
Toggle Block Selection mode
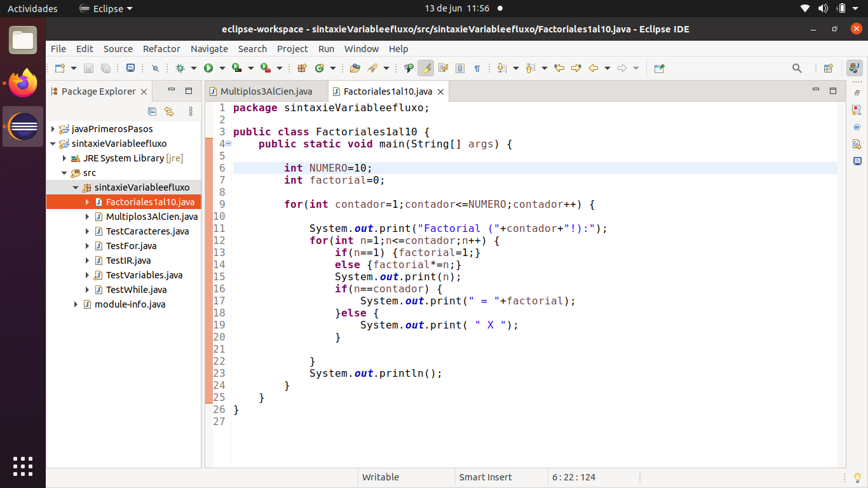pyautogui.click(x=460, y=68)
